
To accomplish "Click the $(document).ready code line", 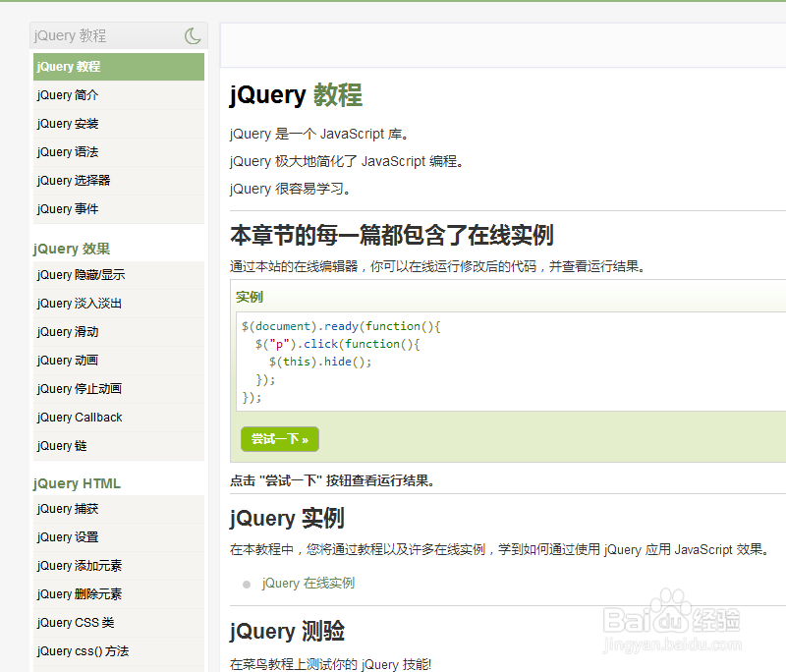I will click(341, 327).
